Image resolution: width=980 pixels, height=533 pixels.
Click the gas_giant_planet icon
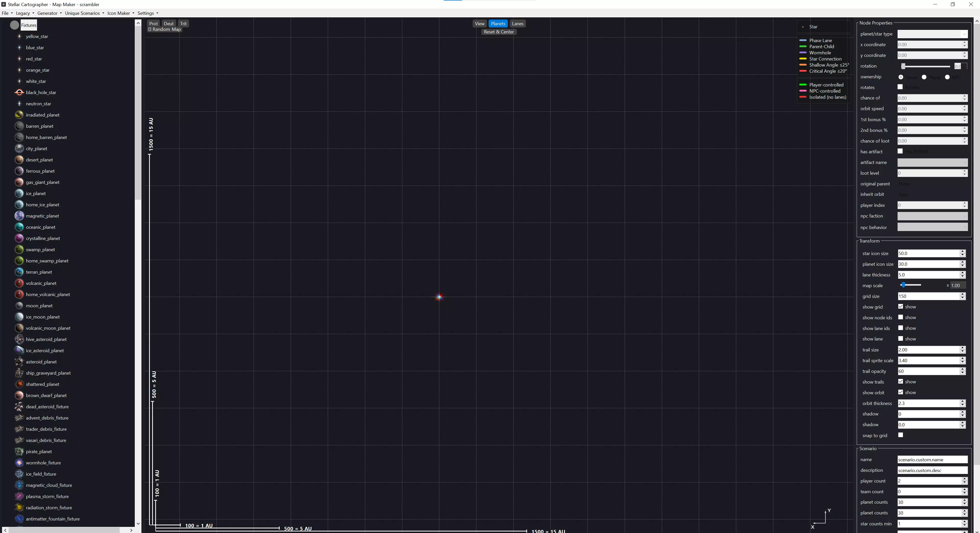coord(19,182)
